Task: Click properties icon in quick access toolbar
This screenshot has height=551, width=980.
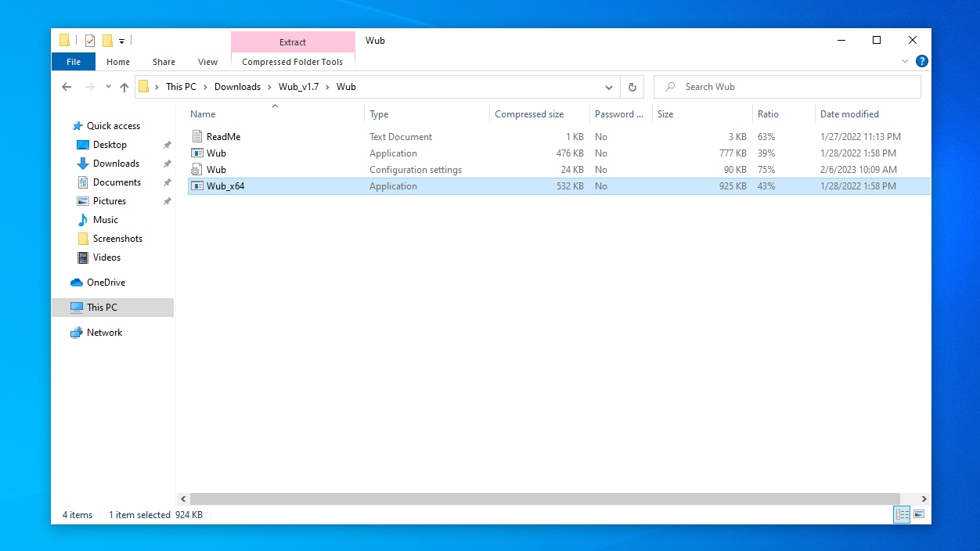Action: (x=90, y=41)
